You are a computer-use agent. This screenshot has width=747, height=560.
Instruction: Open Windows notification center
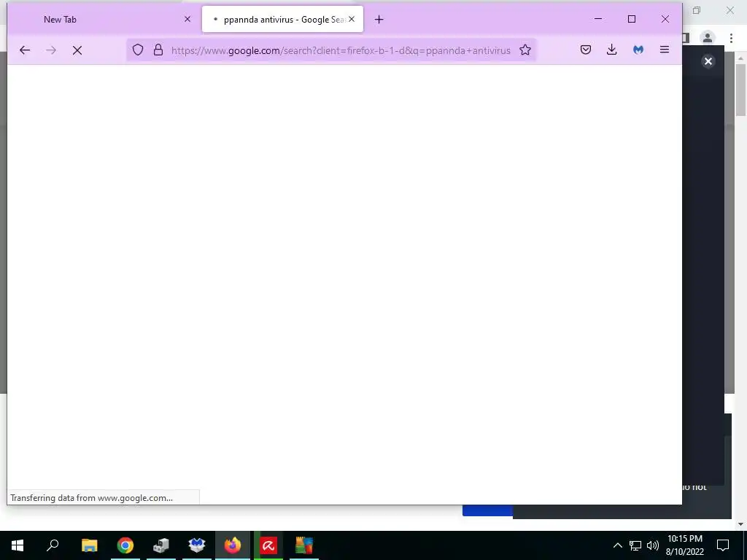click(723, 545)
